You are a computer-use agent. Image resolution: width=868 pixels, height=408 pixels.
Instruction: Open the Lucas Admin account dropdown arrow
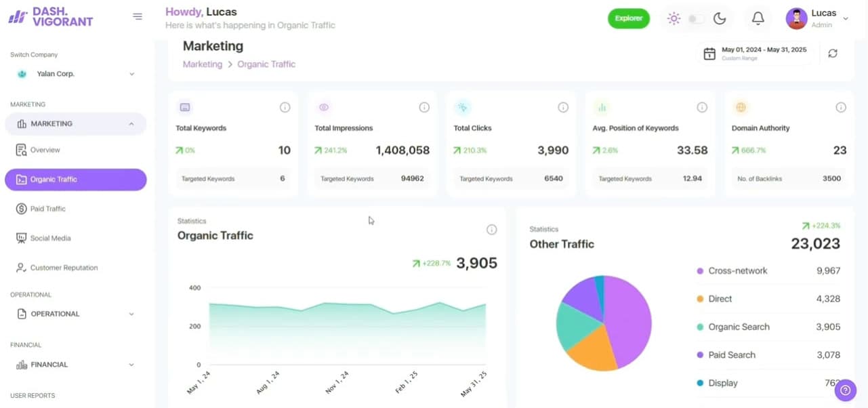(x=846, y=19)
